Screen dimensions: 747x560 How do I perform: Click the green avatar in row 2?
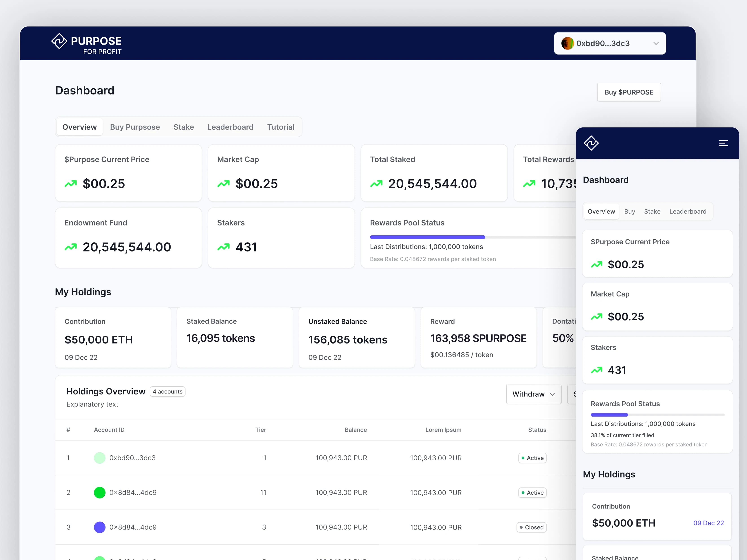pyautogui.click(x=100, y=492)
